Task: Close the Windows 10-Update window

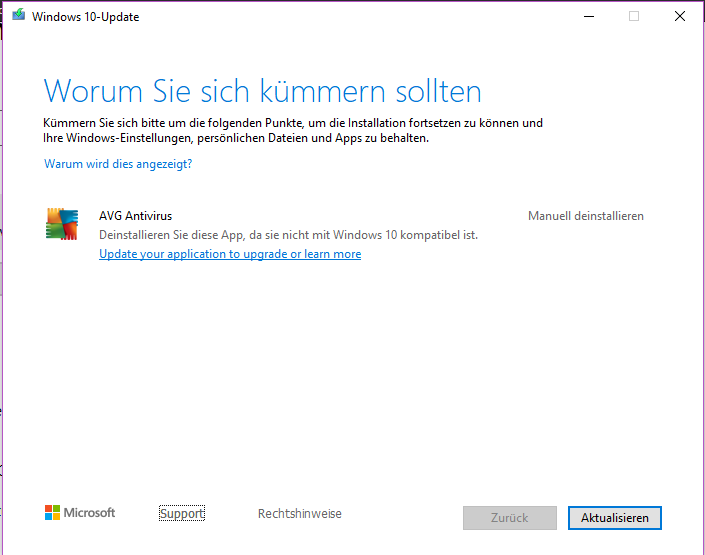Action: click(x=680, y=17)
